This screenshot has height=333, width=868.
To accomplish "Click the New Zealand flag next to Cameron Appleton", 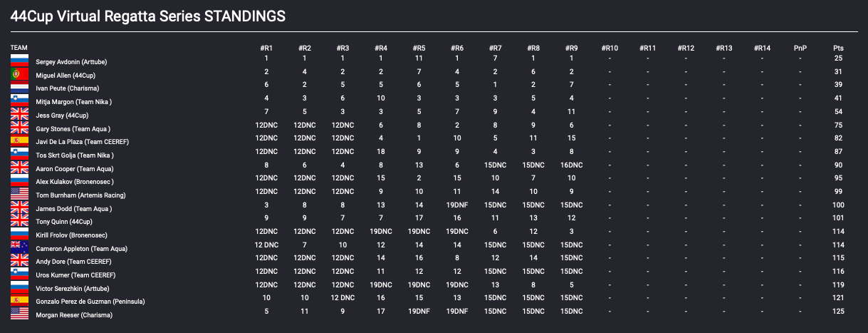I will click(x=19, y=247).
